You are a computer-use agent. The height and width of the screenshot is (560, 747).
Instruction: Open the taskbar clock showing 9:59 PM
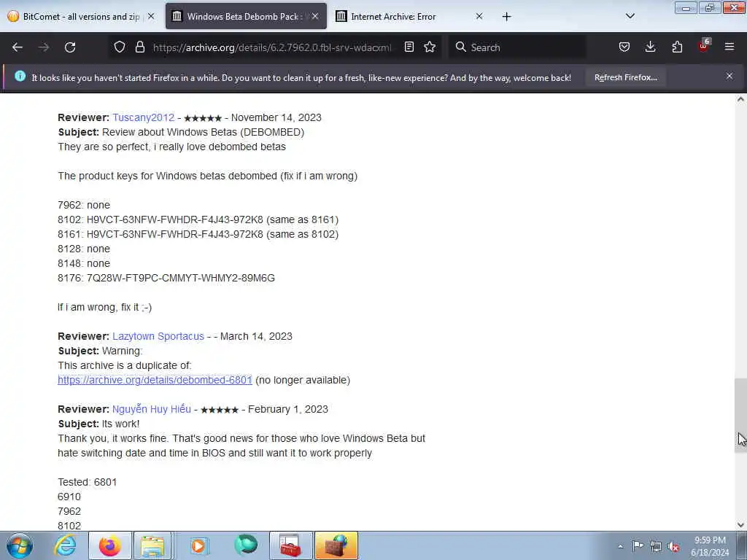[x=710, y=546]
